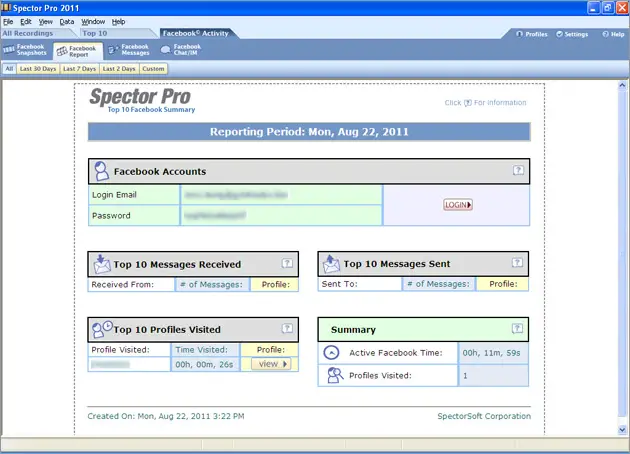Click the scrollbar down arrow
630x454 pixels.
[x=622, y=429]
